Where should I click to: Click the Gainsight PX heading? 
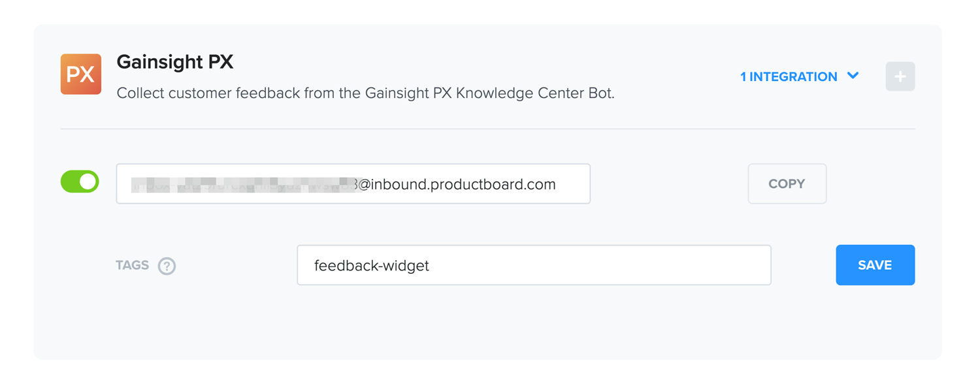175,62
